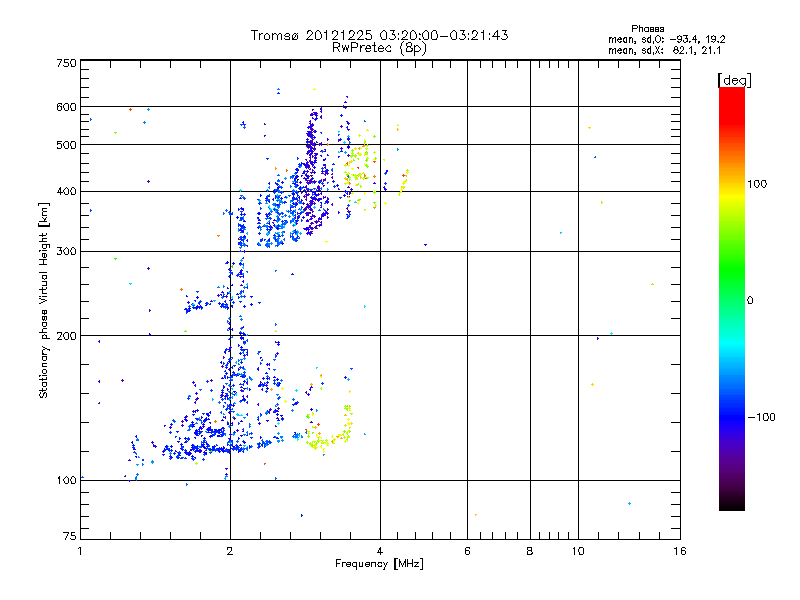
Task: Click the black bottom of the colorbar
Action: (732, 503)
